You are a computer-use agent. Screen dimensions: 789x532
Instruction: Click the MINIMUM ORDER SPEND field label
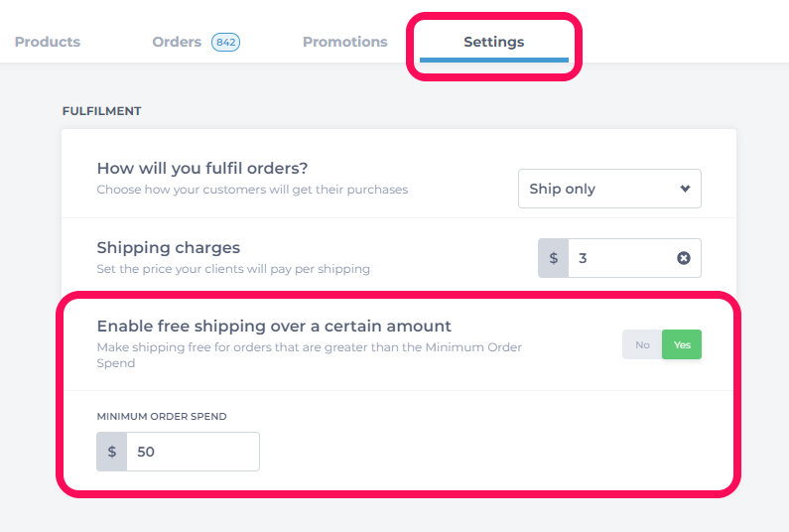(162, 416)
